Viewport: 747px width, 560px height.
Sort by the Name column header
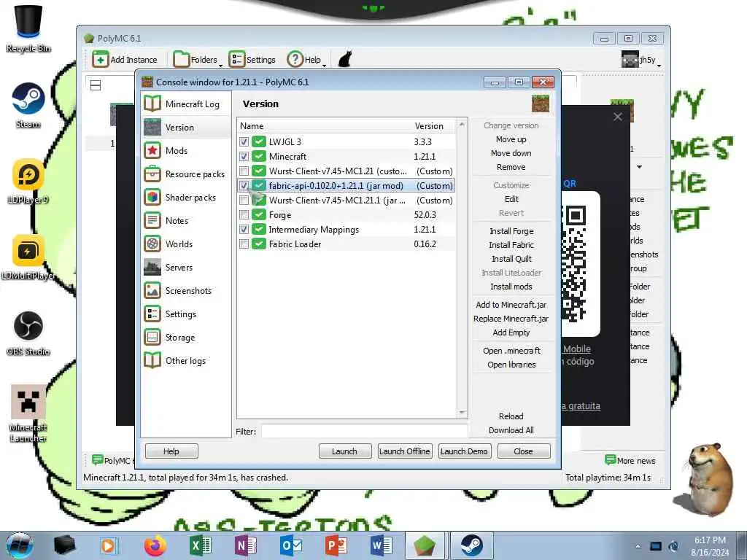click(x=324, y=125)
